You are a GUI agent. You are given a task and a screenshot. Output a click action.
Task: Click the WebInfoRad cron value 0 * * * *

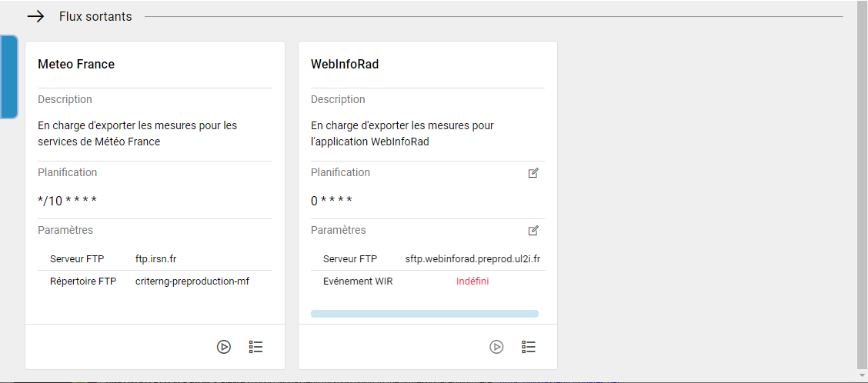click(x=332, y=201)
